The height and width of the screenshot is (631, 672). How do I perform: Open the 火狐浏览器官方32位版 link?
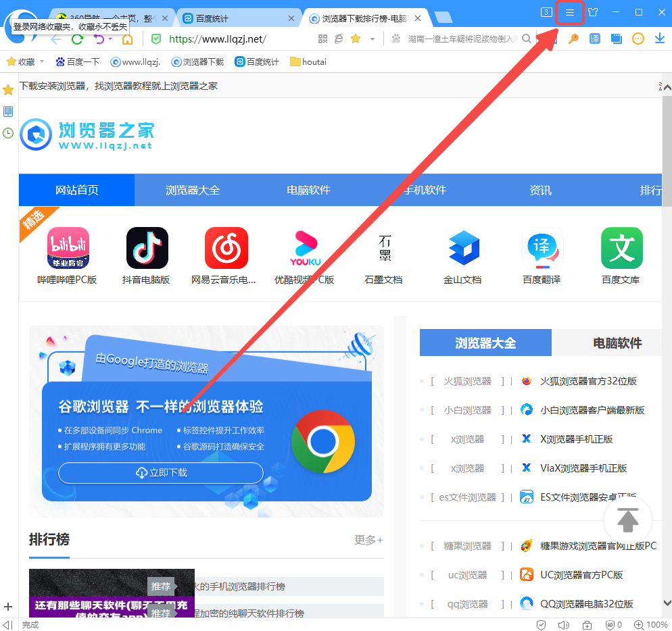(588, 381)
